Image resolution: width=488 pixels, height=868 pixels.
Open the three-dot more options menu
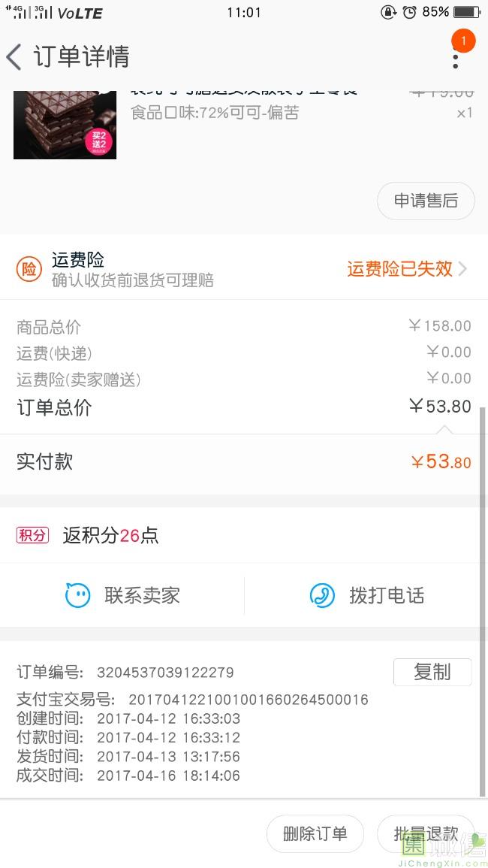coord(456,57)
